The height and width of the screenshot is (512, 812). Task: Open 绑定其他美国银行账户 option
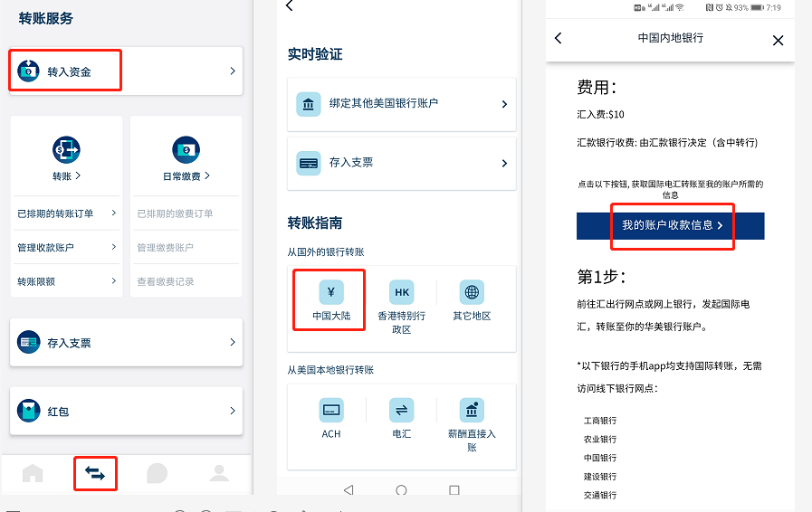point(401,104)
